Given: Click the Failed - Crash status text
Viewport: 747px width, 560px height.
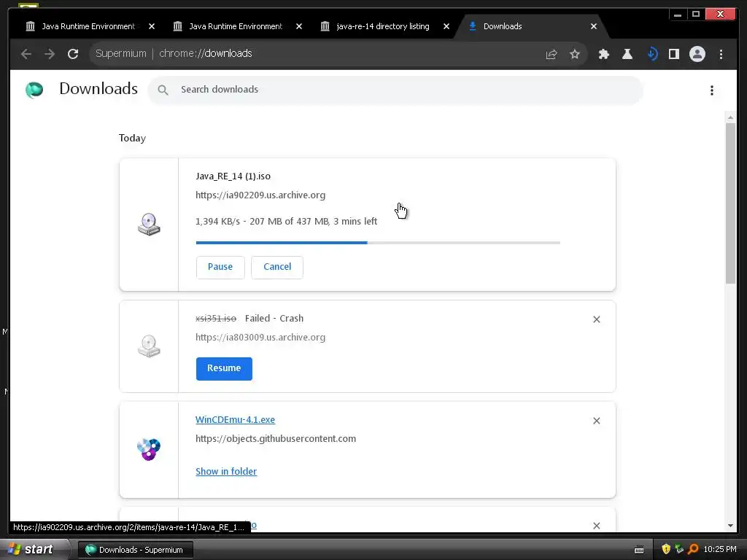Looking at the screenshot, I should pos(274,319).
